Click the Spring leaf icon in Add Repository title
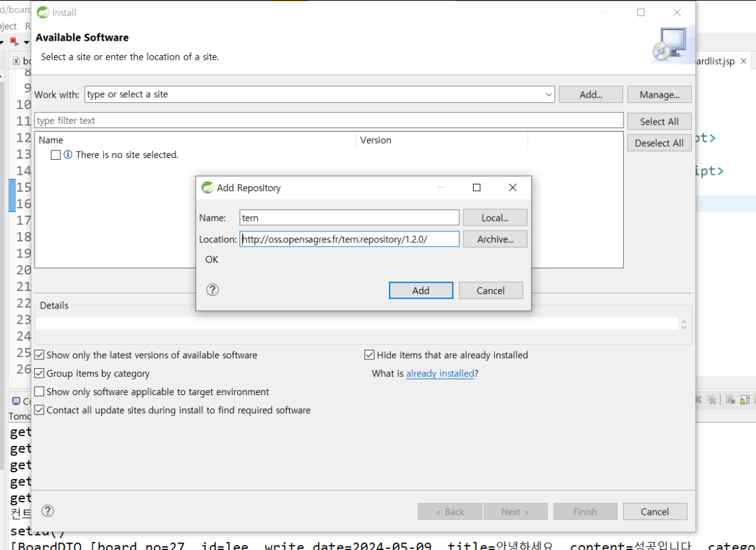This screenshot has height=550, width=756. [x=207, y=188]
